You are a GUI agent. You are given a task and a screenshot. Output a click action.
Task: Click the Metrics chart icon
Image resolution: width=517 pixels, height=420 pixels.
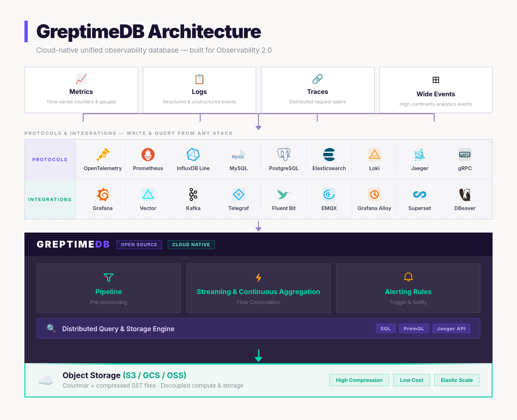coord(81,79)
